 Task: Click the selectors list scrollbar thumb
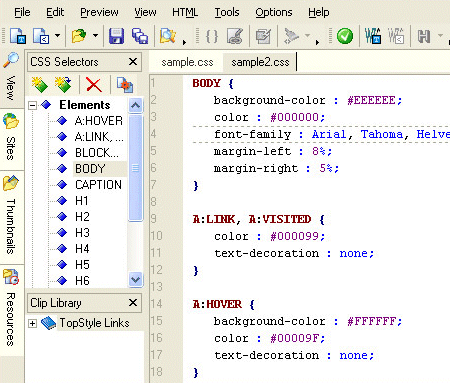point(135,167)
